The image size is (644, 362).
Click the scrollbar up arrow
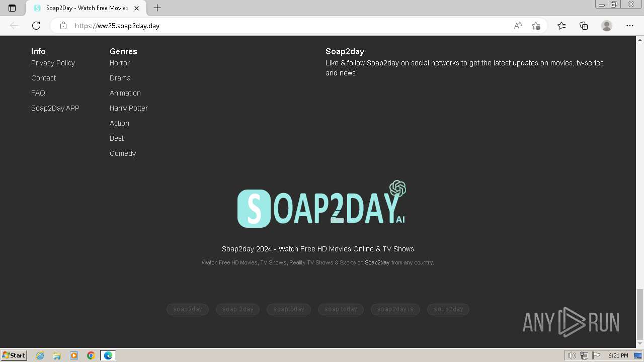pyautogui.click(x=640, y=40)
